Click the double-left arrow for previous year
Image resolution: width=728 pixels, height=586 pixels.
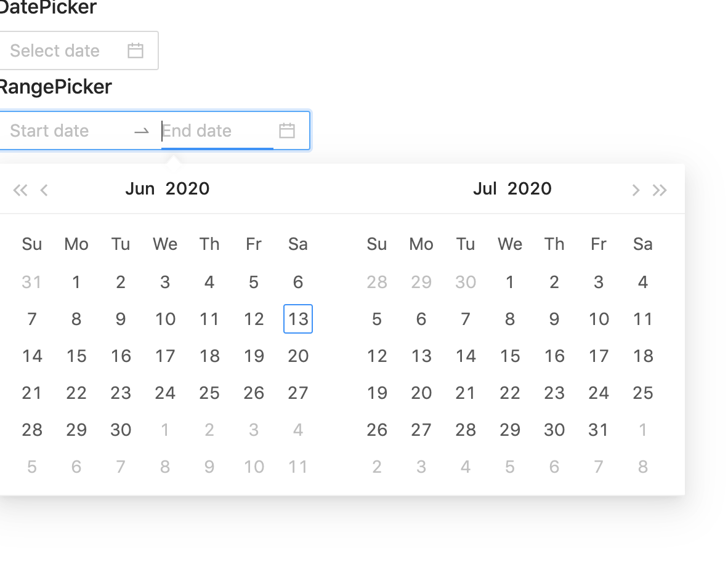(x=20, y=190)
